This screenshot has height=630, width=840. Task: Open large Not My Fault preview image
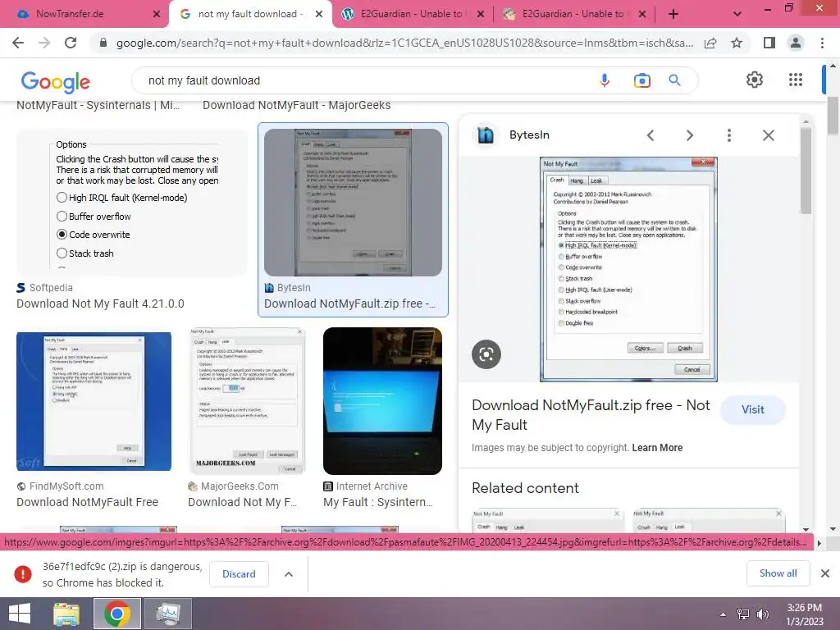tap(628, 269)
